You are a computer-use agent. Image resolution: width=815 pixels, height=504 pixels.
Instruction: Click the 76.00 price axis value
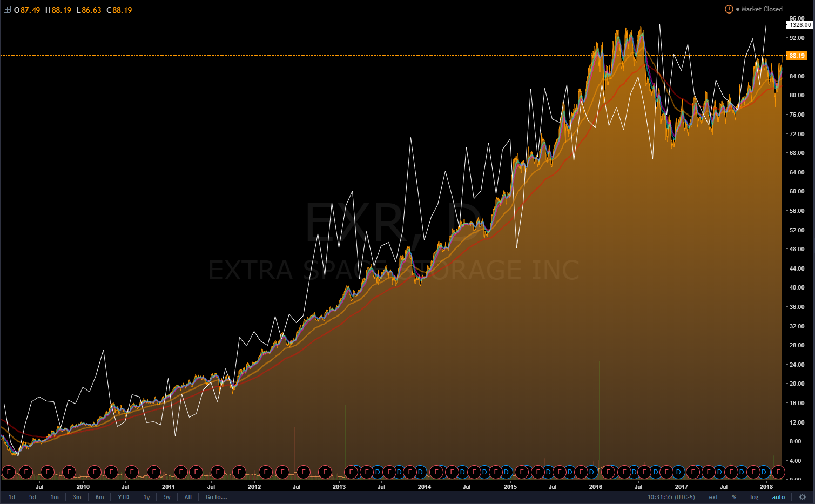coord(797,115)
